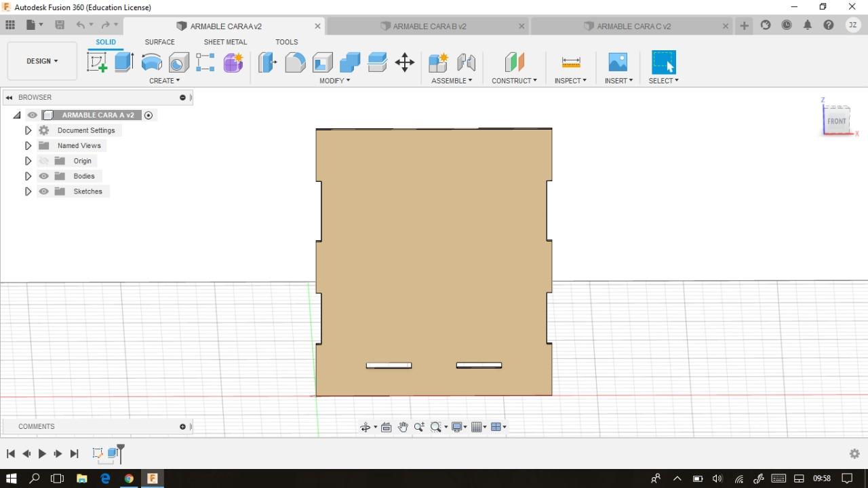The width and height of the screenshot is (868, 488).
Task: Hide the Bodies folder visibility
Action: [x=44, y=176]
